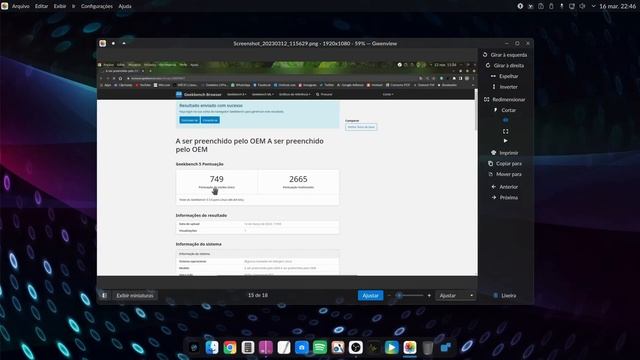
Task: Open the Editar menu
Action: [41, 6]
